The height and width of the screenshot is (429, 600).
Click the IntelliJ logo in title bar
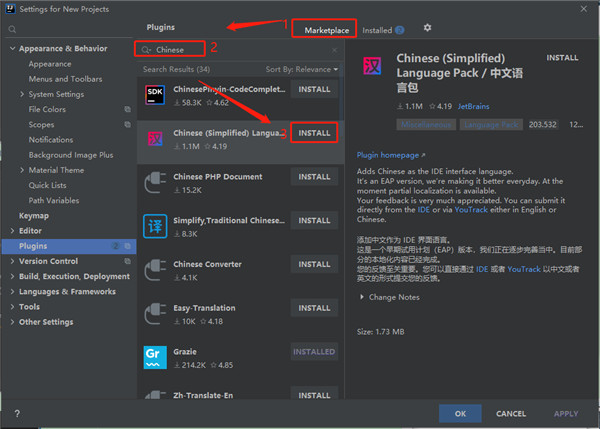pyautogui.click(x=10, y=9)
